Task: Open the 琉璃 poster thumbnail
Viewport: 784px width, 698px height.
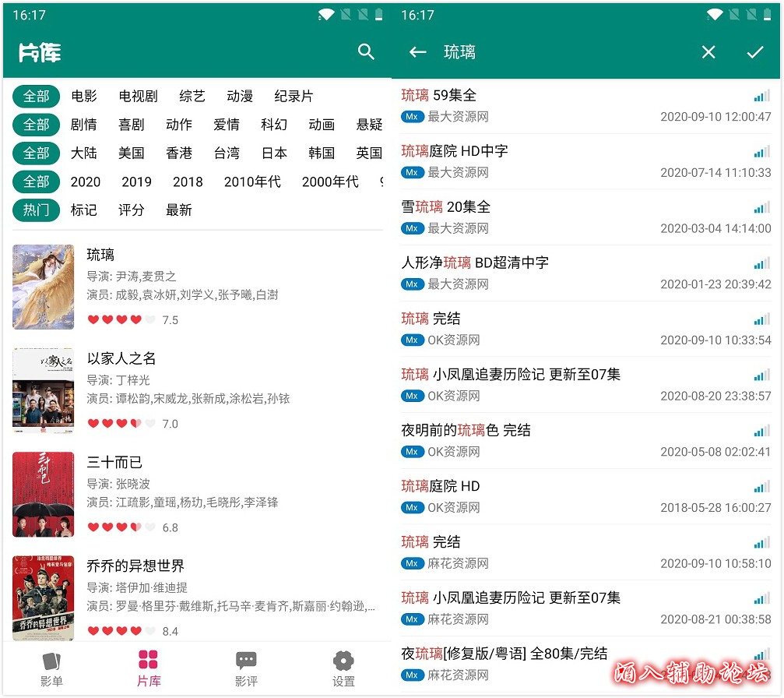Action: (x=43, y=287)
